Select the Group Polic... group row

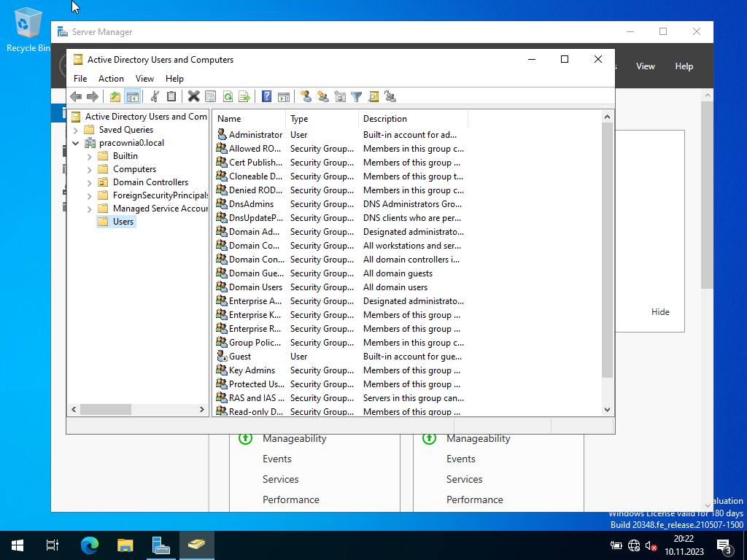point(255,343)
